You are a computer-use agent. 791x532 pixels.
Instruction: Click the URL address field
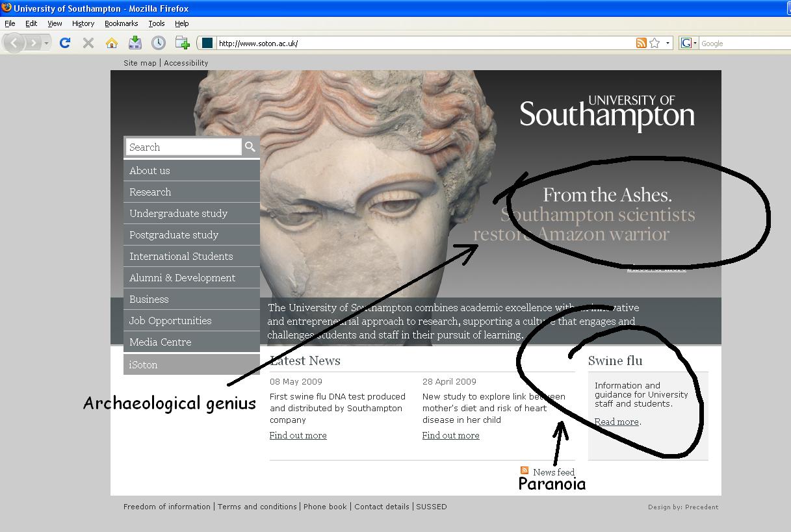(x=426, y=44)
